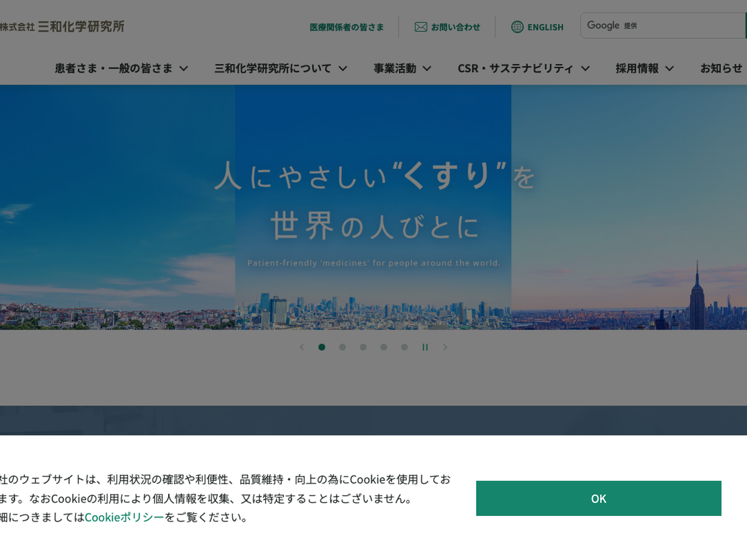
Task: Go to previous slide with left arrow
Action: click(302, 347)
